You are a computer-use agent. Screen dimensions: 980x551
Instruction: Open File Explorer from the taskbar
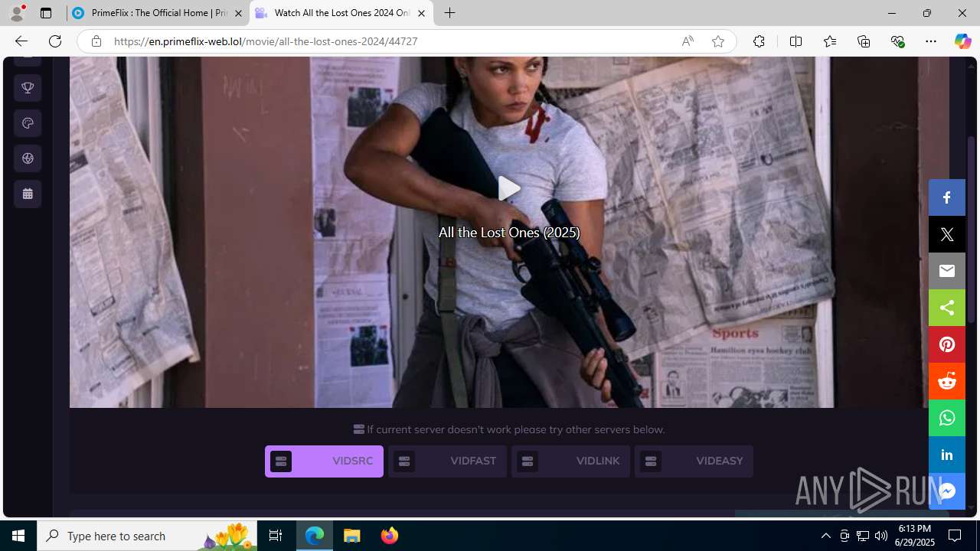click(x=352, y=536)
